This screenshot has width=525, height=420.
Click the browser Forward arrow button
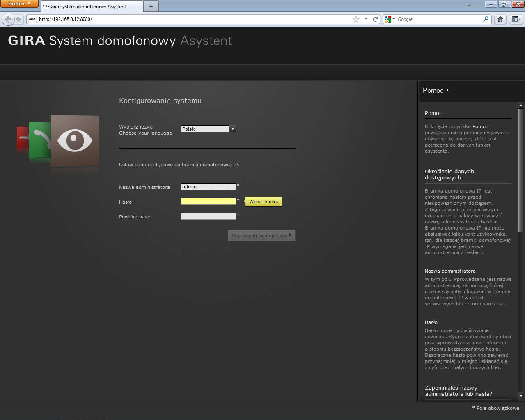pyautogui.click(x=18, y=19)
